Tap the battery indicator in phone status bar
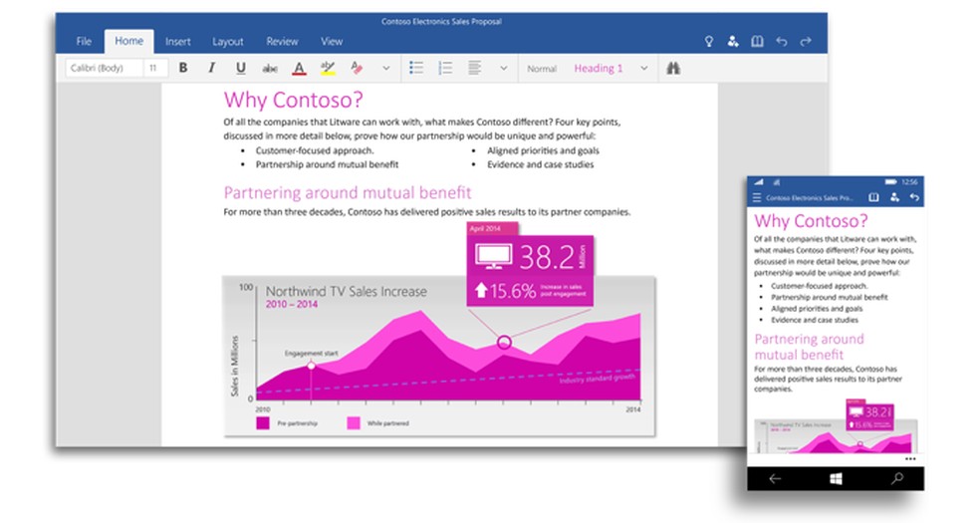This screenshot has width=980, height=523. point(890,182)
